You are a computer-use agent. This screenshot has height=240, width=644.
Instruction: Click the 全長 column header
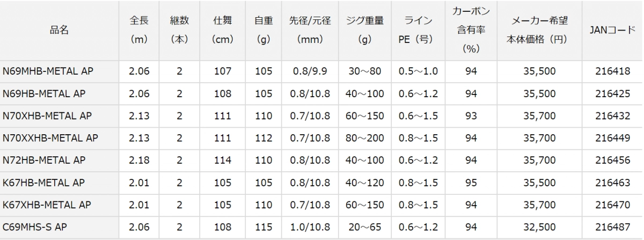click(139, 31)
